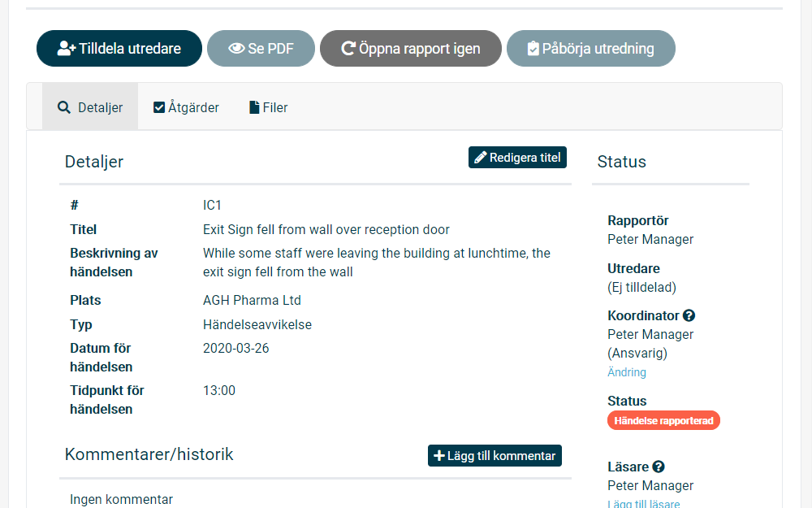Image resolution: width=812 pixels, height=508 pixels.
Task: Select the Detaljer tab
Action: pos(90,107)
